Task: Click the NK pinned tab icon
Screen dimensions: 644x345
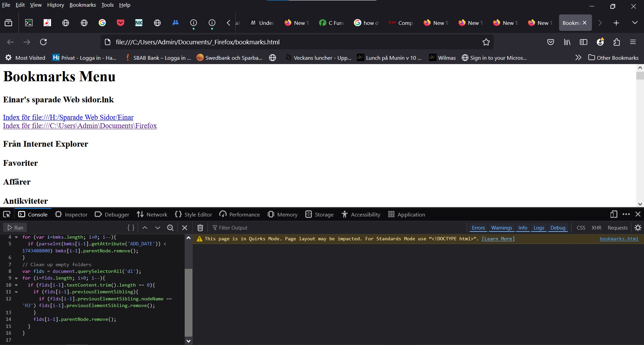Action: tap(139, 23)
